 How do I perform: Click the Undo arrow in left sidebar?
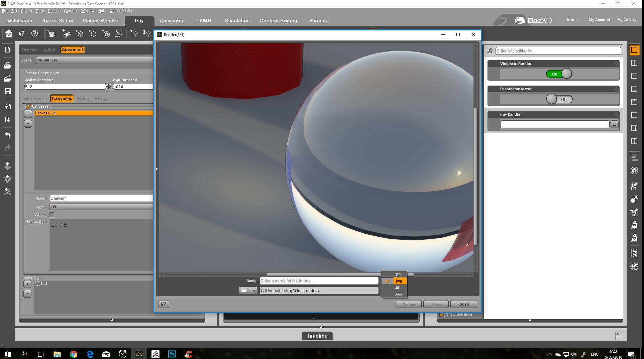point(7,135)
